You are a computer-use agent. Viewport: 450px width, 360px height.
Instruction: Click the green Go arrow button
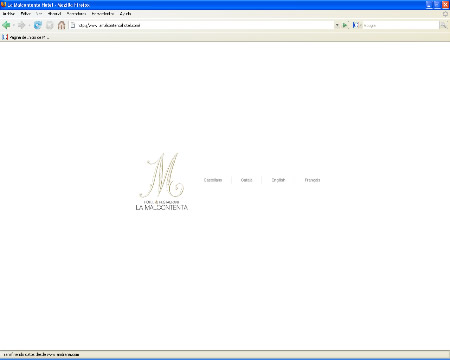tap(345, 25)
